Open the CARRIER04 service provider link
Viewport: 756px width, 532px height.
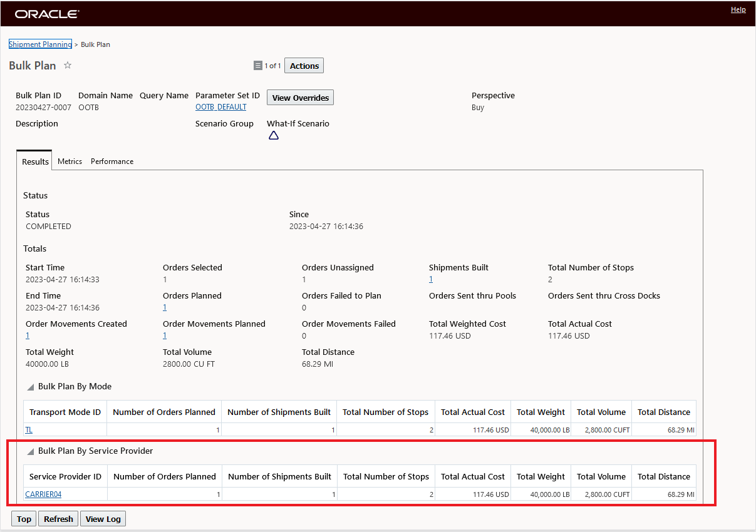pyautogui.click(x=43, y=494)
